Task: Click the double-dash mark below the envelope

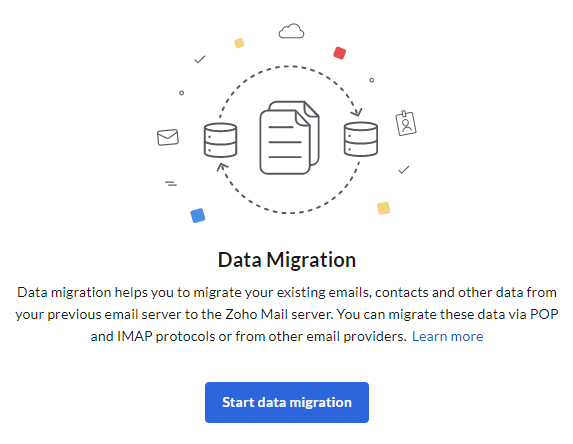Action: [171, 183]
